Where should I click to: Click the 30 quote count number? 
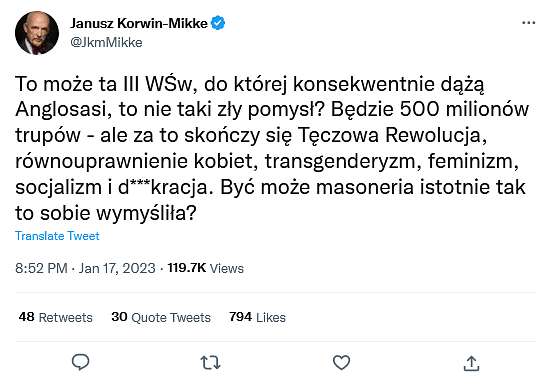(x=119, y=317)
